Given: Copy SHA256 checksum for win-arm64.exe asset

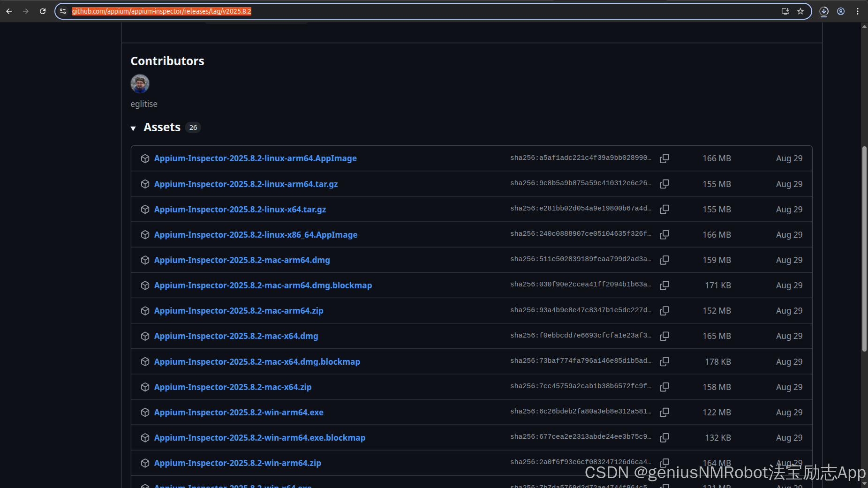Looking at the screenshot, I should (x=664, y=412).
